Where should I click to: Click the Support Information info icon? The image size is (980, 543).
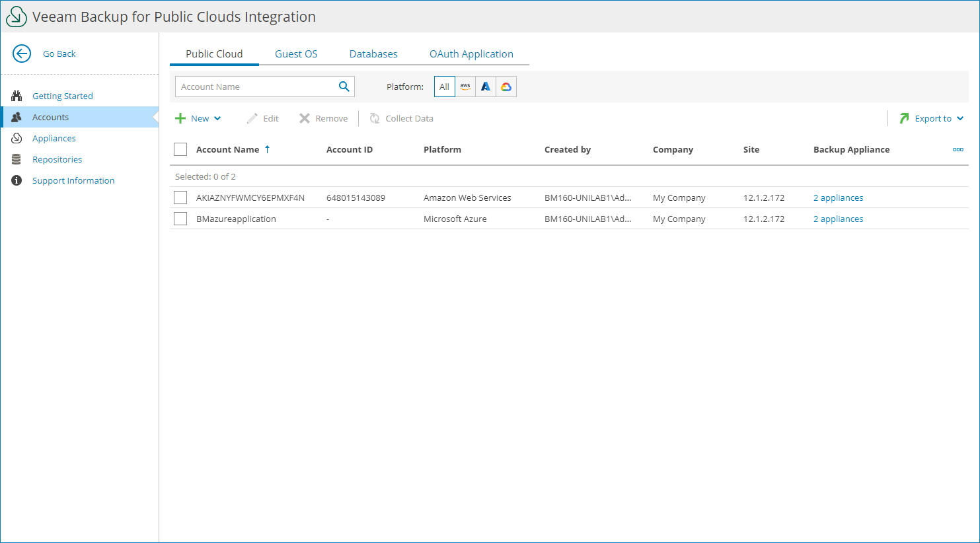tap(17, 180)
